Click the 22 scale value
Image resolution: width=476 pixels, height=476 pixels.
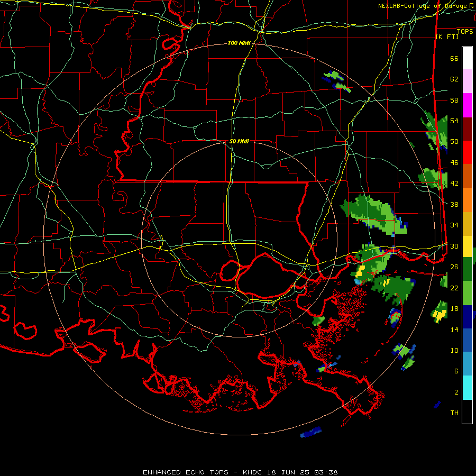(454, 288)
